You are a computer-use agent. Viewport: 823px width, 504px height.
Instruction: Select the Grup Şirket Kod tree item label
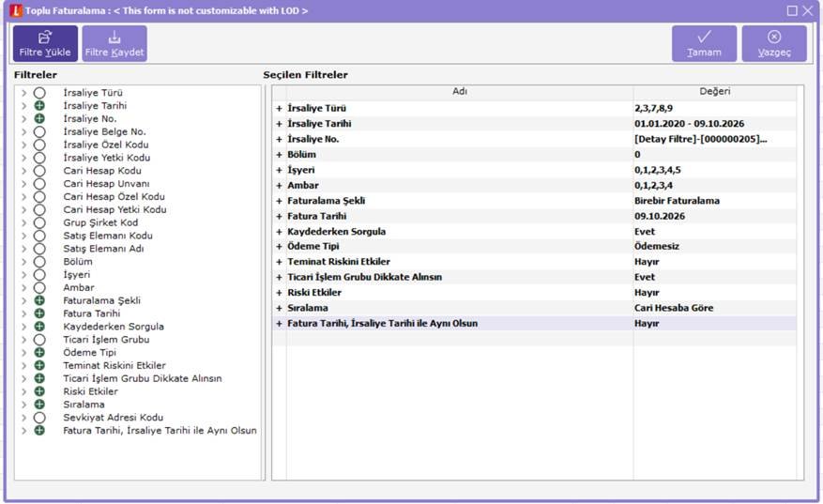100,222
